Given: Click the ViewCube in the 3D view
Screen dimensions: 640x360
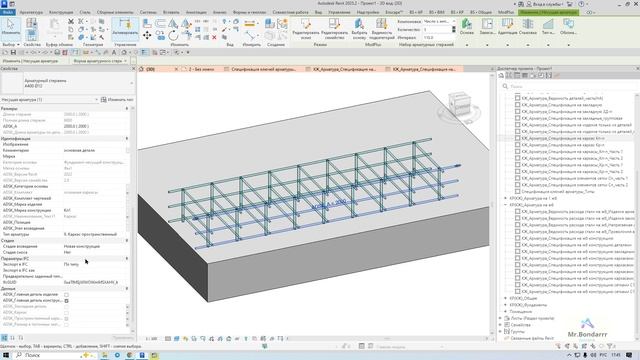Looking at the screenshot, I should pos(460,104).
